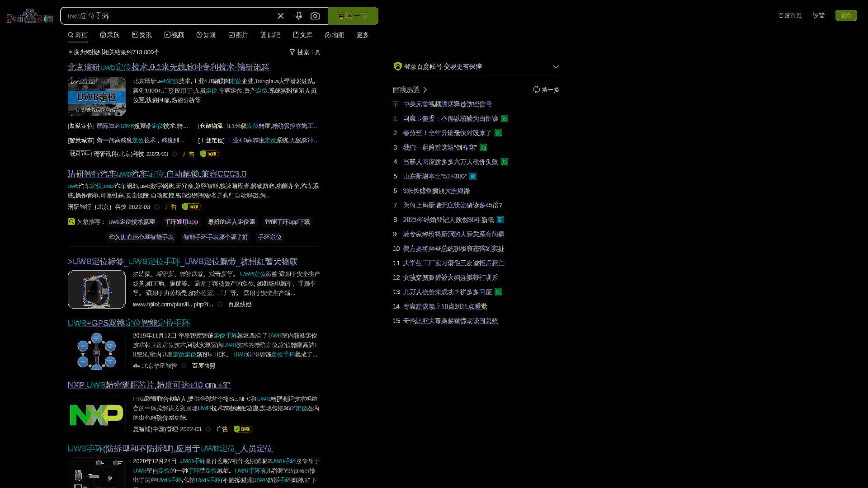Open result UWB定位标签 杭州红警天物联
This screenshot has height=488, width=868.
click(x=183, y=262)
